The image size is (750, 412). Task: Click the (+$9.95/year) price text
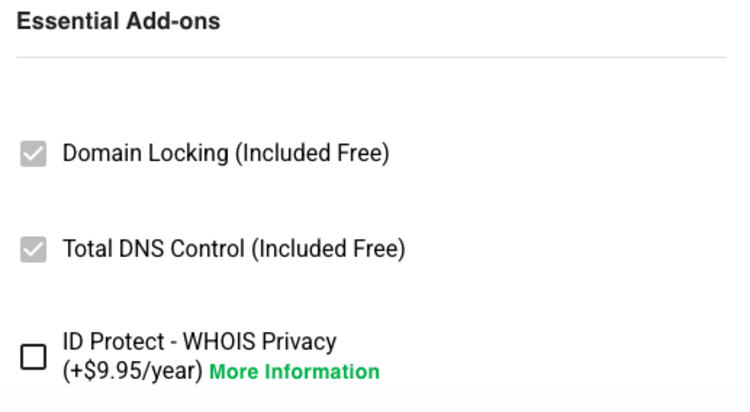tap(133, 372)
